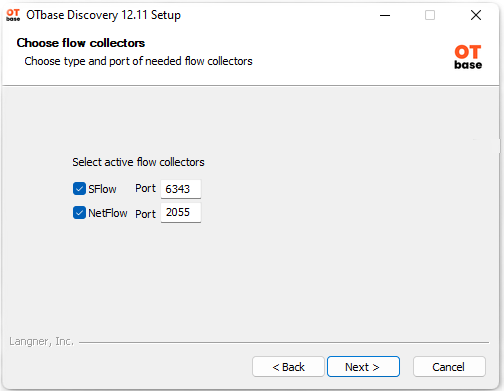Viewport: 504px width, 391px height.
Task: Click the "Langner, Inc." text
Action: [x=41, y=341]
